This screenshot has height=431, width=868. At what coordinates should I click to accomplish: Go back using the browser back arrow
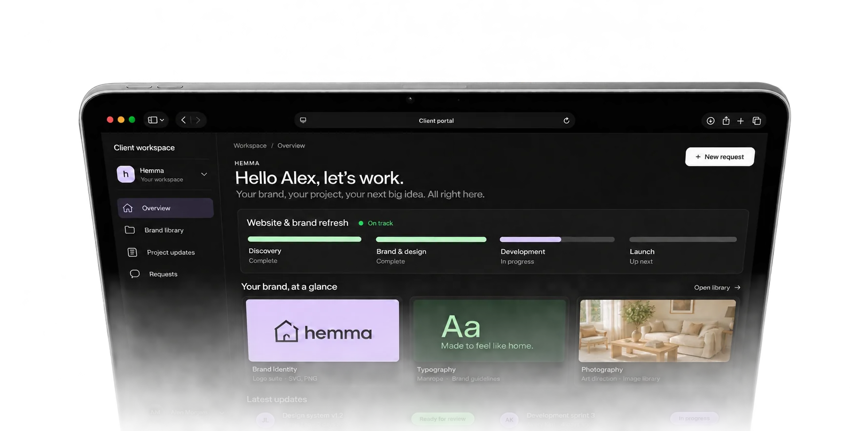point(183,120)
